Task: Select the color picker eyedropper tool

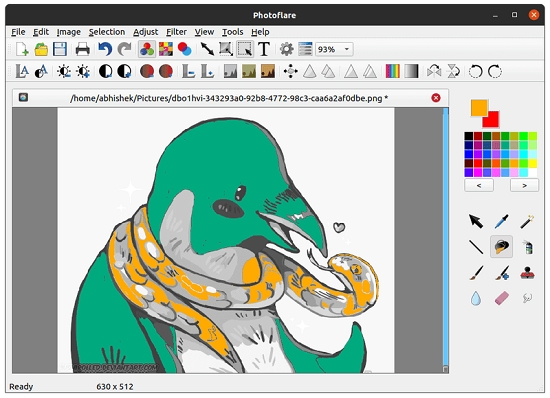Action: click(501, 222)
